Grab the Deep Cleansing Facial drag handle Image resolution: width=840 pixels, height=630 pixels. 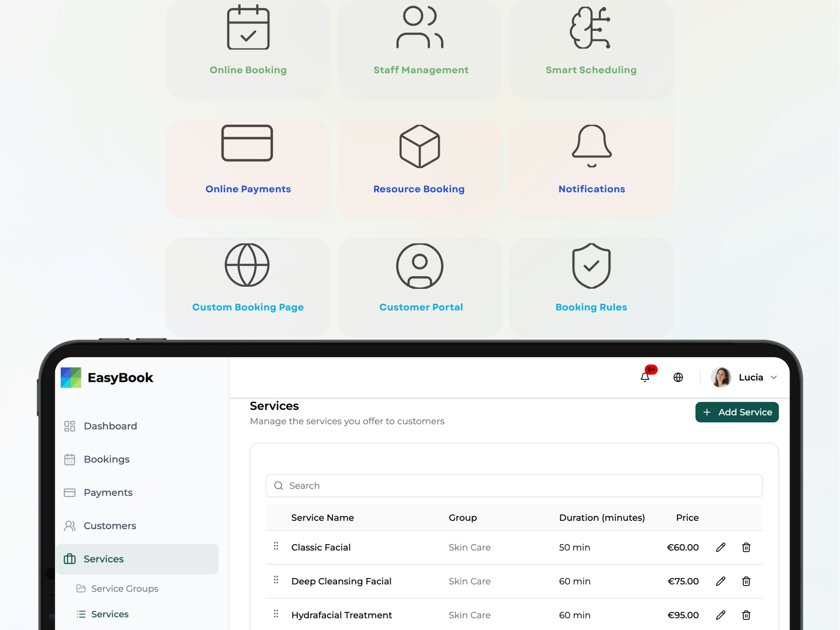(276, 580)
